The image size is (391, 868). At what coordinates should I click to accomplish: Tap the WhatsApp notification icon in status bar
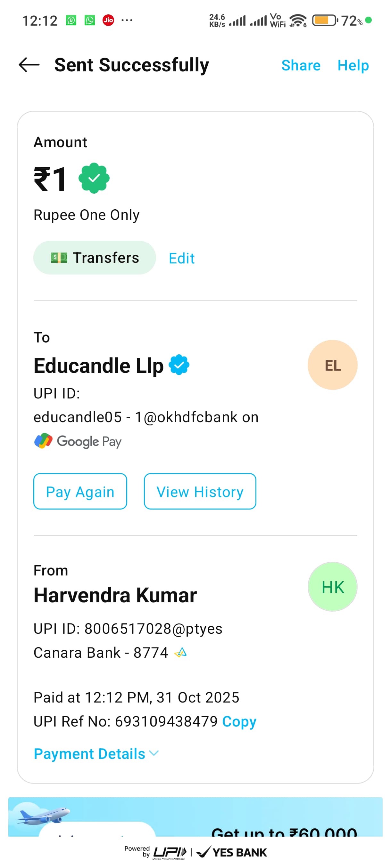pyautogui.click(x=90, y=20)
